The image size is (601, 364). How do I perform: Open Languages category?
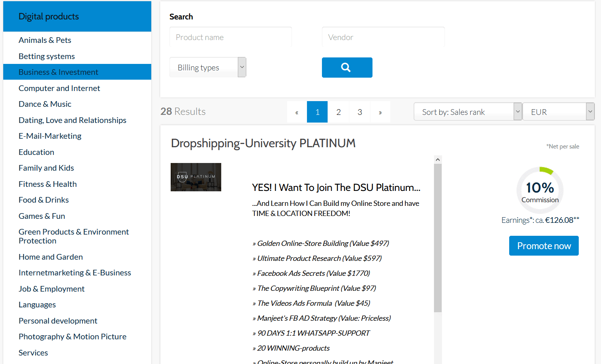[37, 305]
